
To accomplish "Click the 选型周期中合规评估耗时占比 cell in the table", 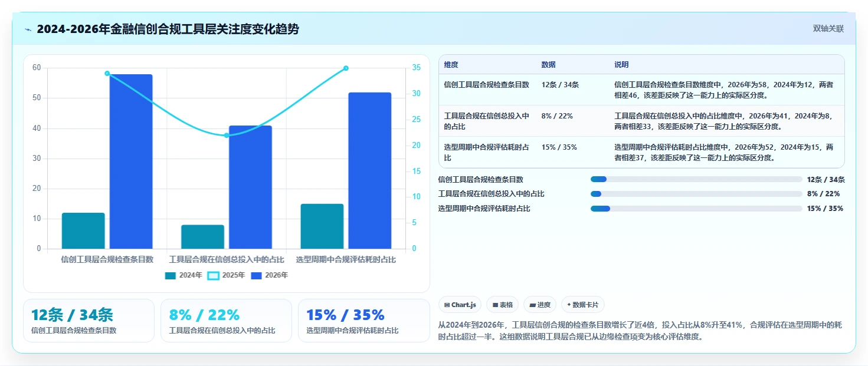I will pyautogui.click(x=487, y=153).
